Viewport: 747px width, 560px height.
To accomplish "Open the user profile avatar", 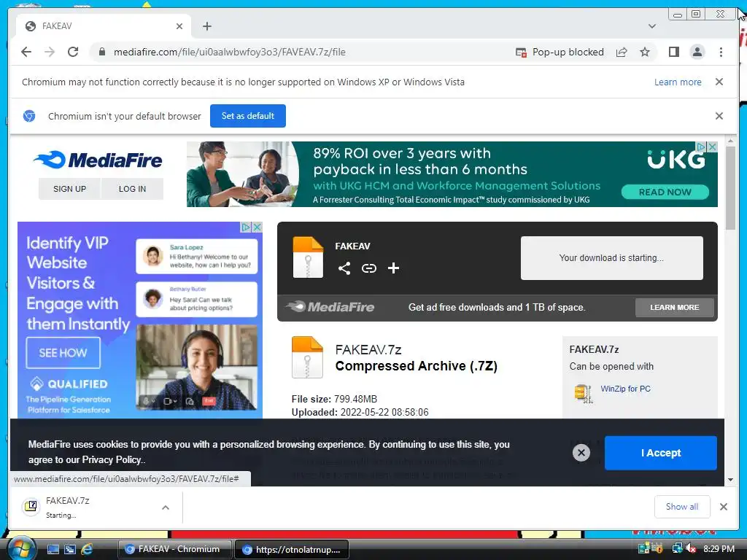I will (697, 52).
